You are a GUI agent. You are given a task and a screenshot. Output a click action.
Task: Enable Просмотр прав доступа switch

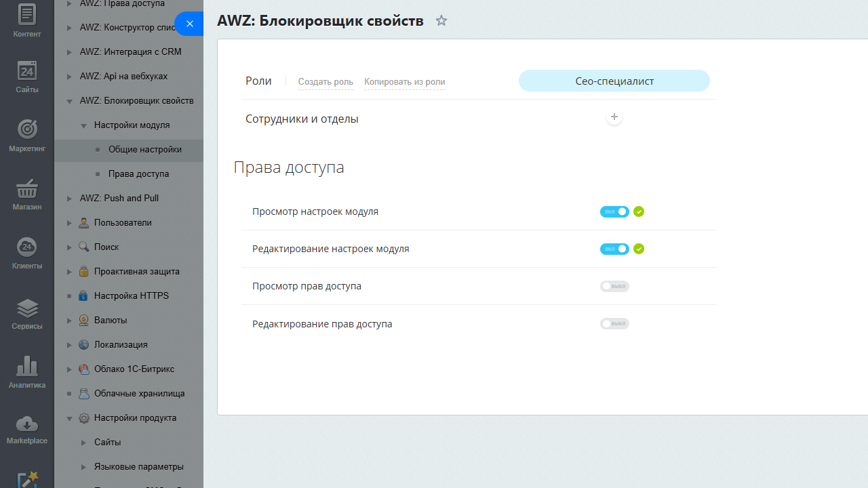[614, 286]
